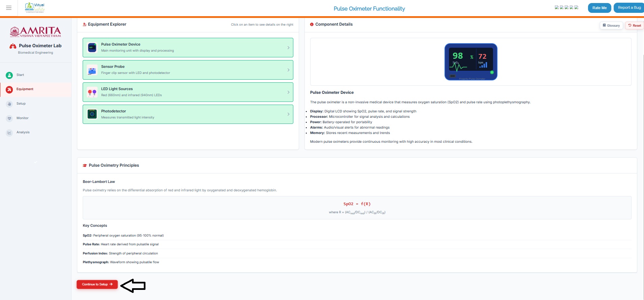
Task: Expand Photodetector details chevron
Action: coord(288,114)
